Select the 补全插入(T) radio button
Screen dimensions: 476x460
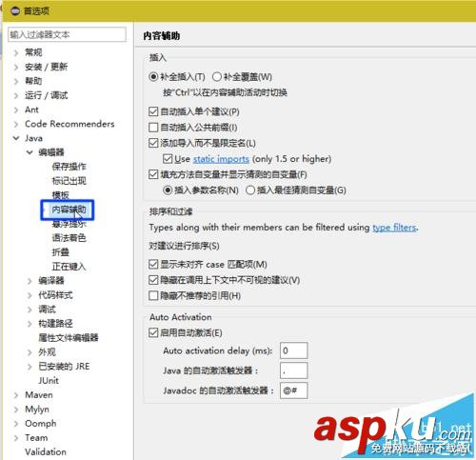point(153,77)
